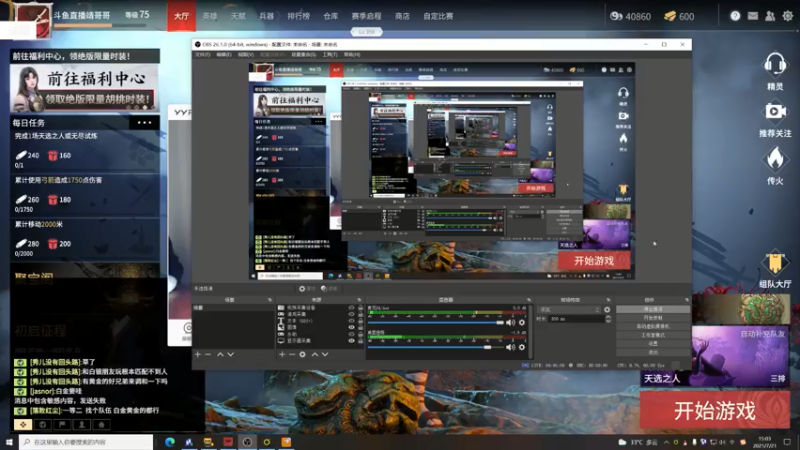This screenshot has height=450, width=800.
Task: Switch to the 商店 game tab
Action: coord(402,16)
